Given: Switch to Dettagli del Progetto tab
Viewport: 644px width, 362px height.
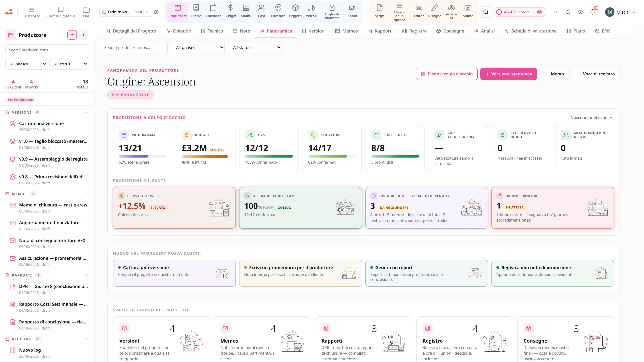Looking at the screenshot, I should pos(131,31).
